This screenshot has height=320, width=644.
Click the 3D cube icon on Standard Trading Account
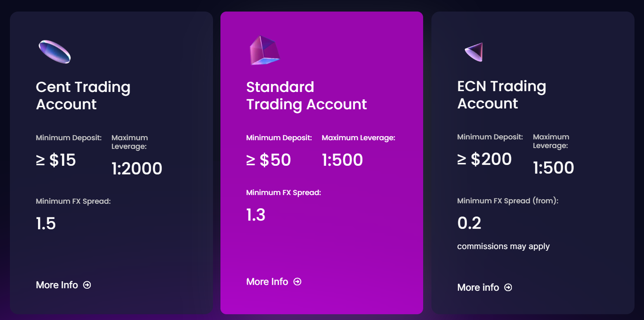click(x=264, y=49)
